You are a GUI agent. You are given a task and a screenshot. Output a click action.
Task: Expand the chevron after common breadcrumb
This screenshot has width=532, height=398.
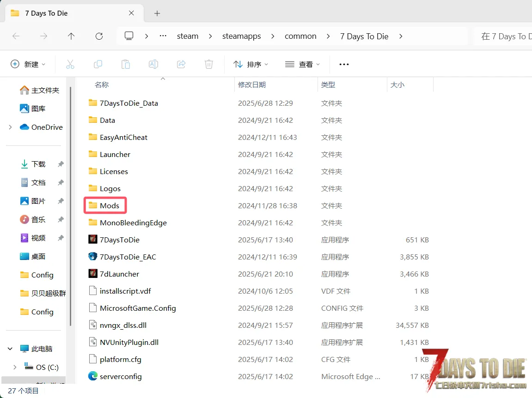point(328,36)
